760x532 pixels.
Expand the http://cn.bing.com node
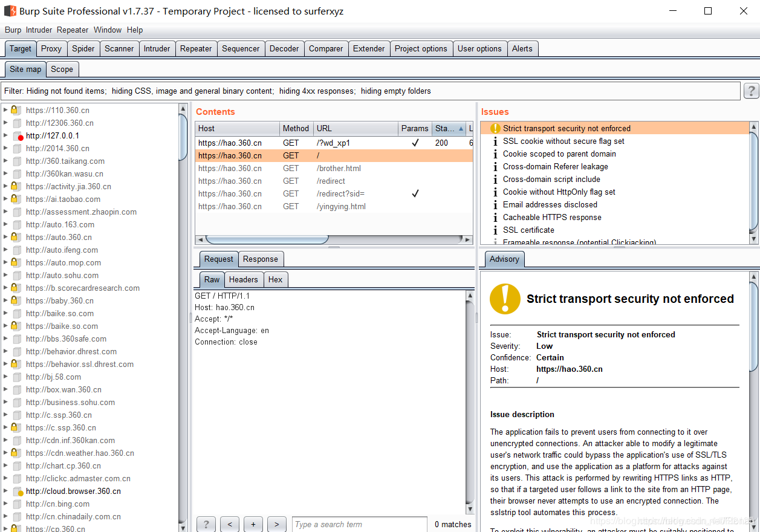[6, 504]
